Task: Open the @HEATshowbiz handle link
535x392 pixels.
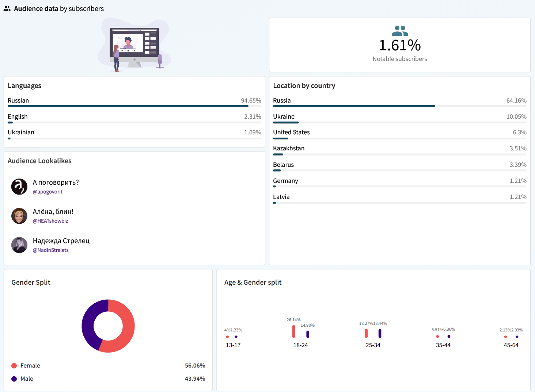Action: 50,221
